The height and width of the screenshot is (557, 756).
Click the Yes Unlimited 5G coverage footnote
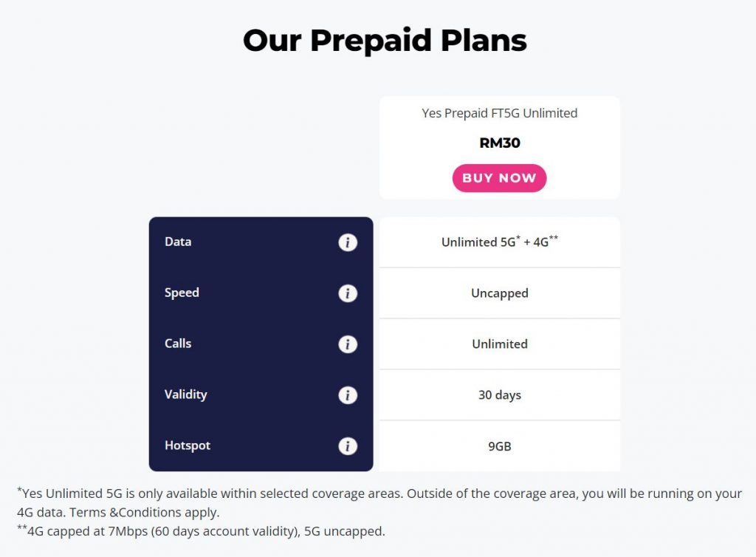pyautogui.click(x=378, y=502)
